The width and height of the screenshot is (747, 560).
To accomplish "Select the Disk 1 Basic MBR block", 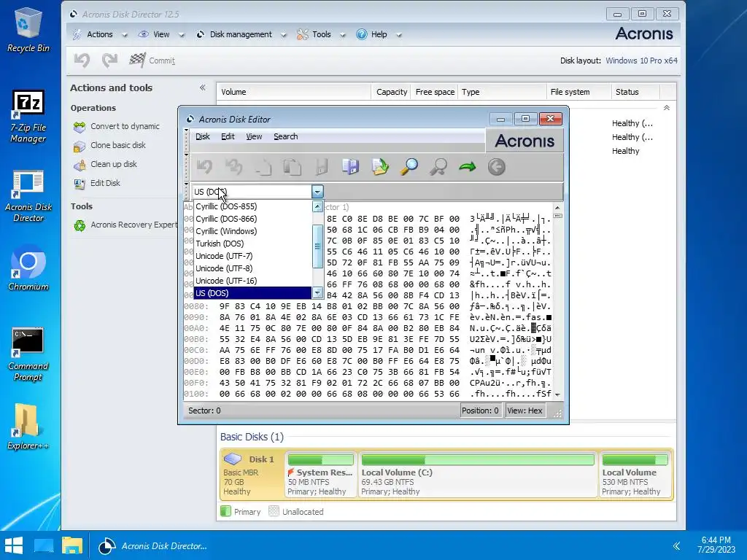I will point(252,474).
